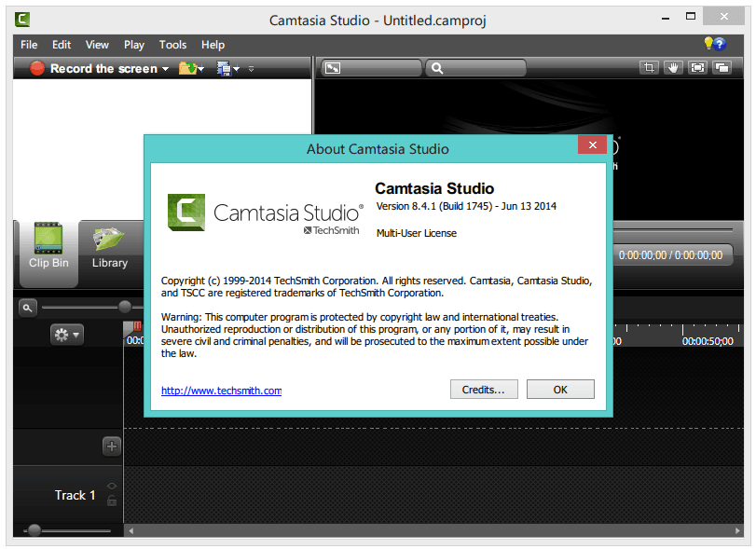The image size is (756, 549).
Task: Select the Track 1 label
Action: (x=76, y=495)
